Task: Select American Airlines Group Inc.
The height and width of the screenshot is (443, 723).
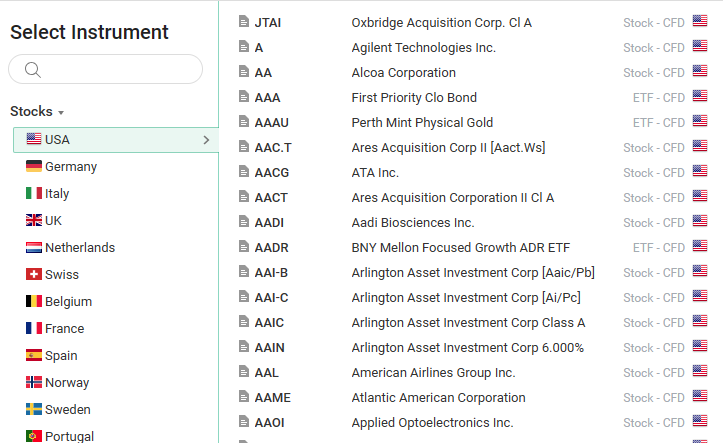Action: pos(433,372)
